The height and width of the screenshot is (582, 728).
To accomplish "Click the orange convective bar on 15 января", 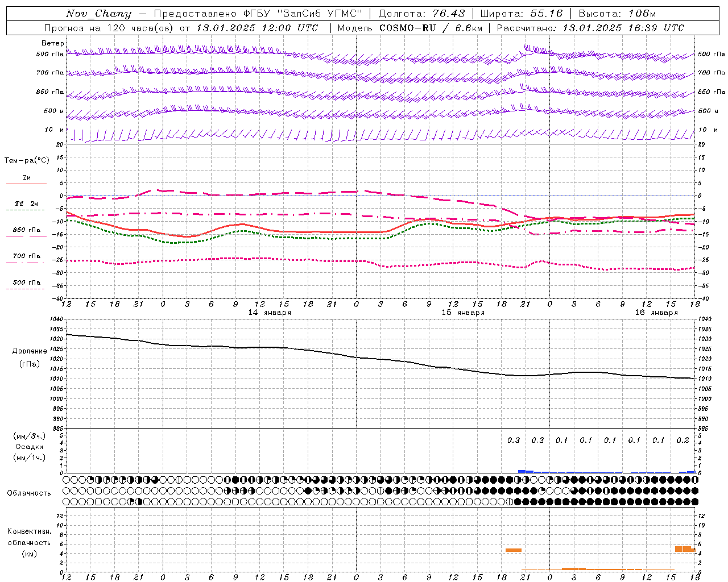I will point(514,550).
